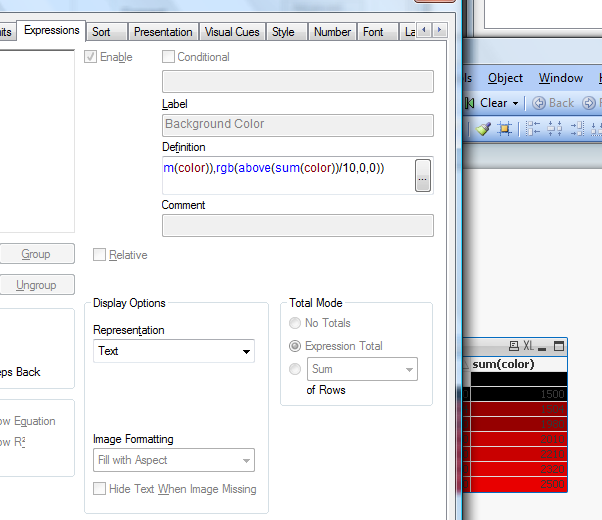The height and width of the screenshot is (520, 602).
Task: Go to the Number tab
Action: pyautogui.click(x=332, y=32)
